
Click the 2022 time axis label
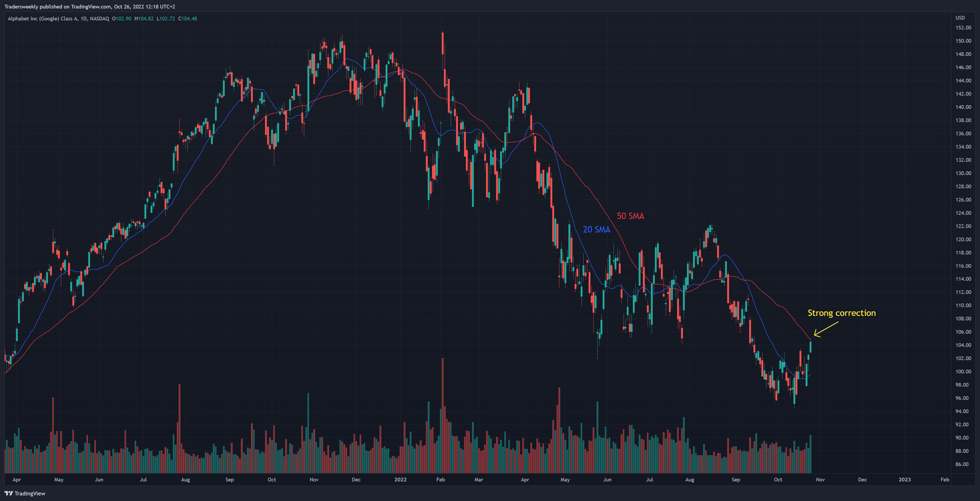tap(400, 479)
